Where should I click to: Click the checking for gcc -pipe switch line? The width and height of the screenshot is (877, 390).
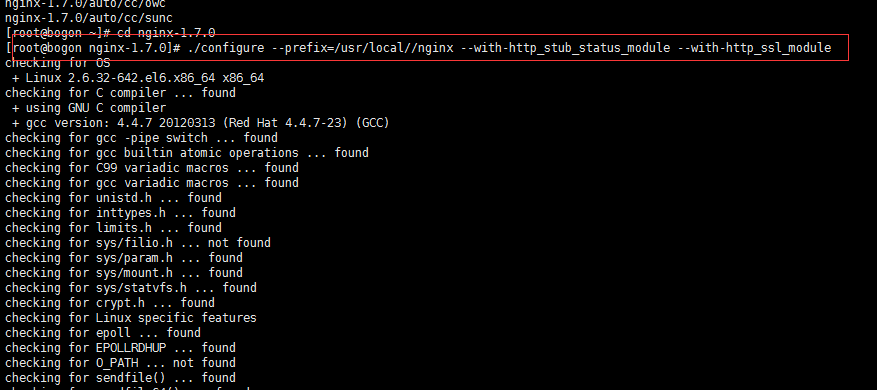(x=142, y=138)
